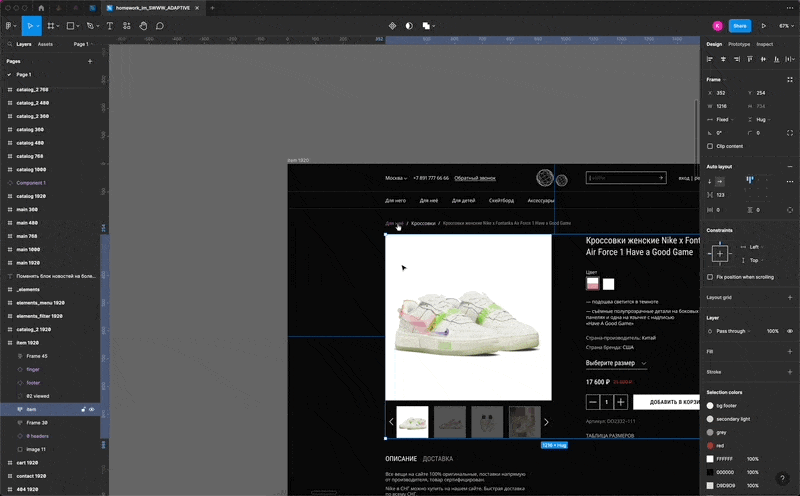Click user avatar K in toolbar
This screenshot has height=496, width=800.
coord(717,26)
